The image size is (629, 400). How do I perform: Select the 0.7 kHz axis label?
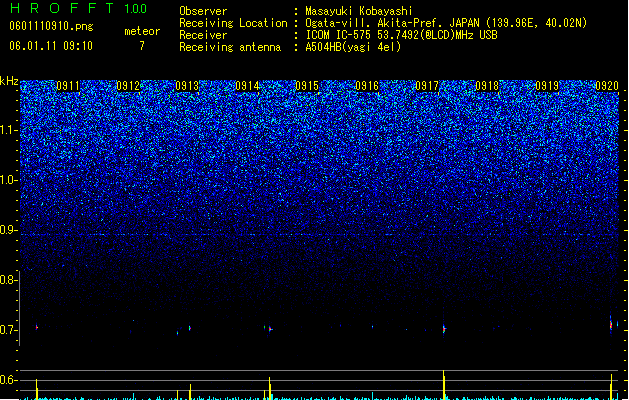click(9, 330)
